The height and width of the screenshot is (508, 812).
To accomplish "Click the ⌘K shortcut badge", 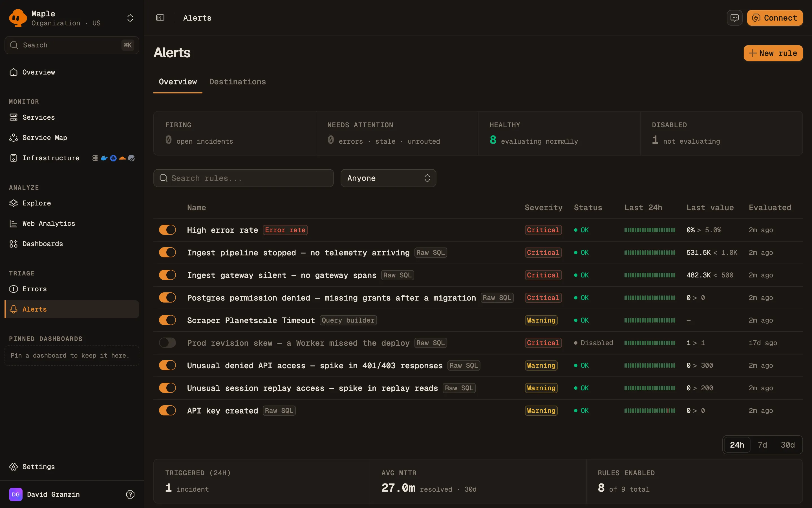I will click(128, 45).
